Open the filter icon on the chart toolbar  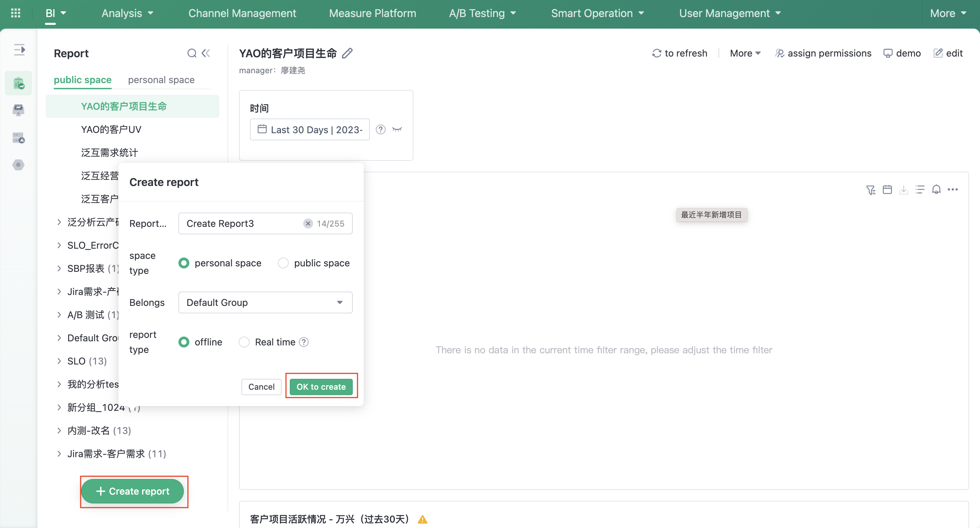[x=871, y=190]
